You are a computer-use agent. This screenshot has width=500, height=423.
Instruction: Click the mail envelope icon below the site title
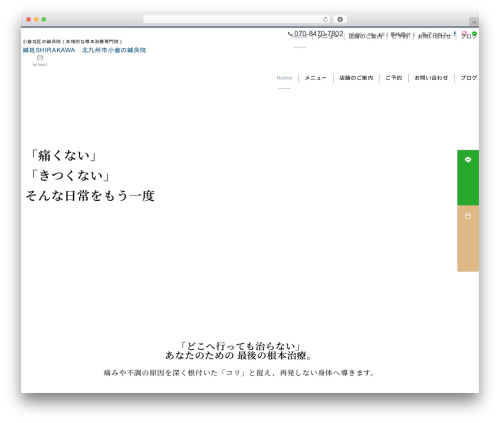40,58
